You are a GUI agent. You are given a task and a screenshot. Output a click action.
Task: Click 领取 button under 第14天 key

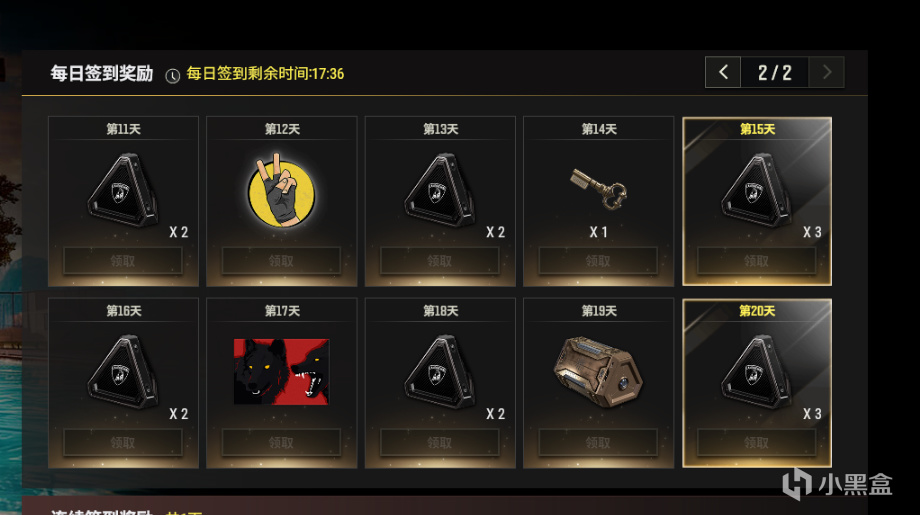pos(598,260)
